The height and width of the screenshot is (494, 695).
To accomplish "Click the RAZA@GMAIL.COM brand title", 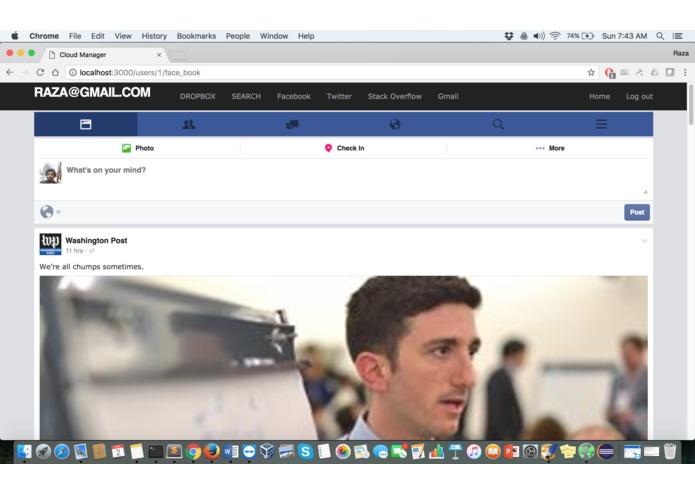I will (x=92, y=92).
